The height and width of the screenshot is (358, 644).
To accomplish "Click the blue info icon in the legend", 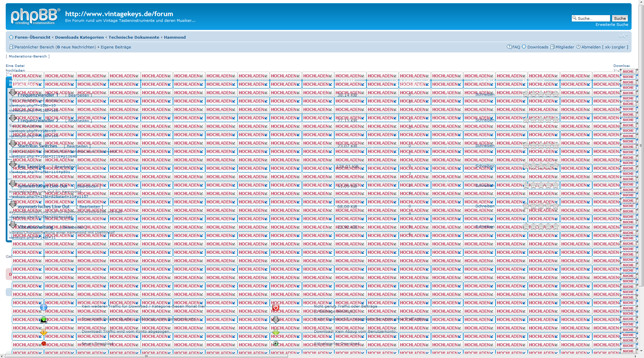I will [44, 307].
